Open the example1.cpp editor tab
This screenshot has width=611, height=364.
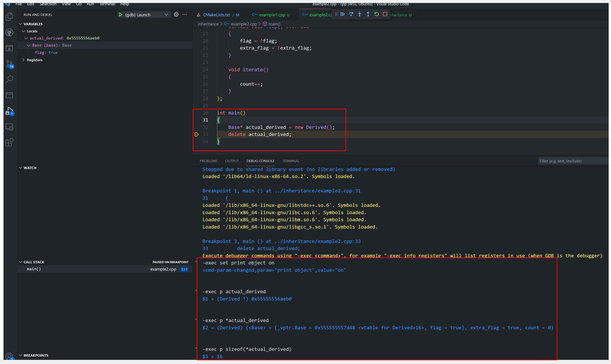click(x=272, y=15)
